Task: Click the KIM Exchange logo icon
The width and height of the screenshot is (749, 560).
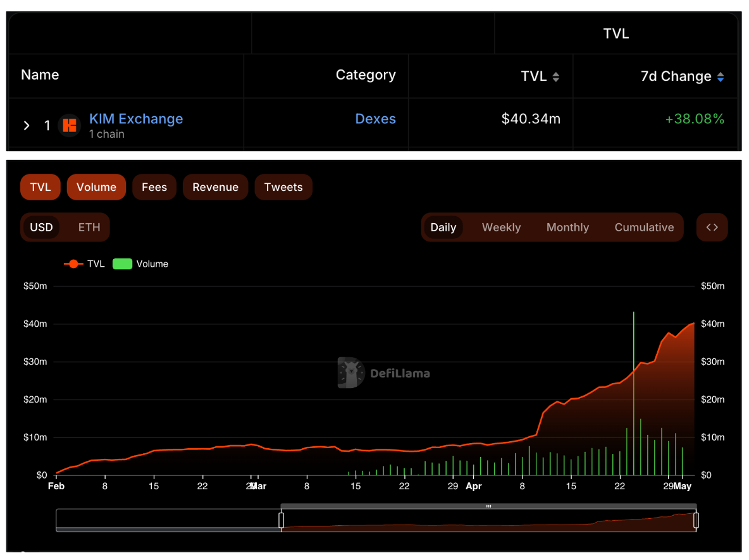Action: point(70,126)
